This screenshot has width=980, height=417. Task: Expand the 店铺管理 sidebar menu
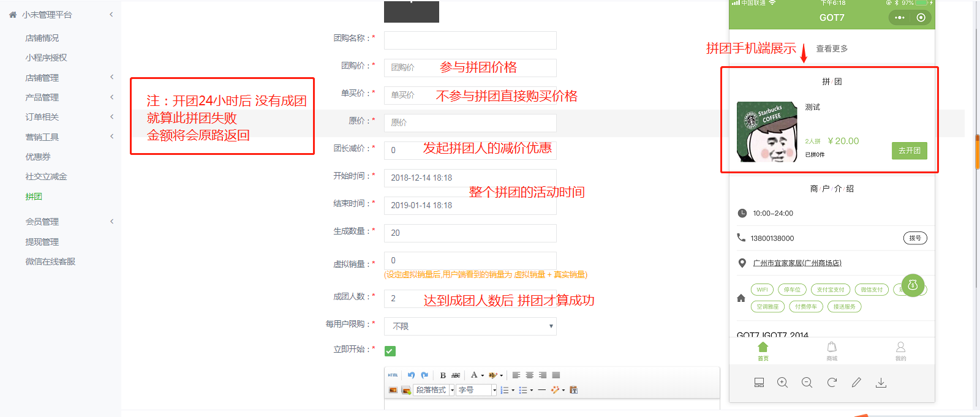(x=42, y=78)
